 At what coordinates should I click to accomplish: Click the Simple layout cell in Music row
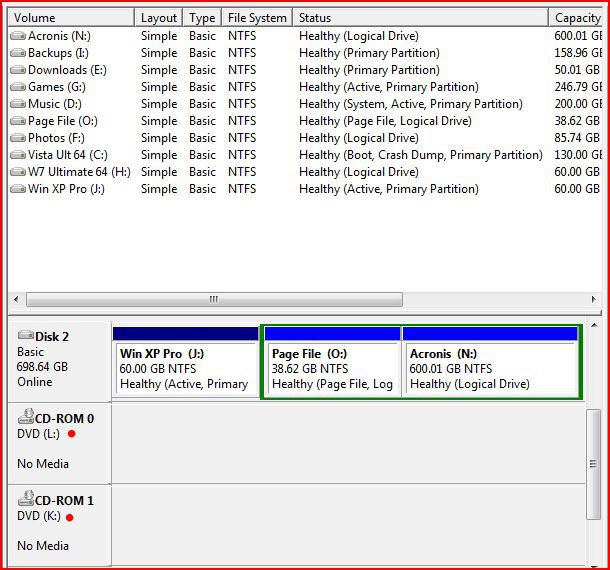click(159, 104)
